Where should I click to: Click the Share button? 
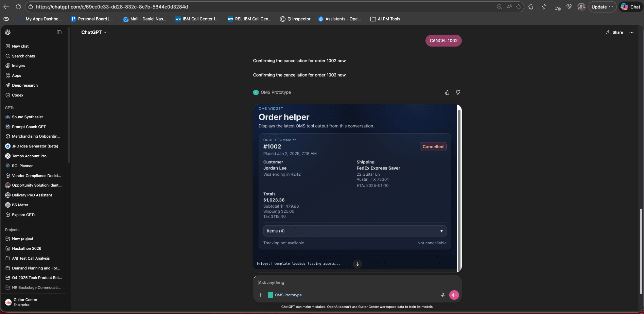(x=614, y=32)
